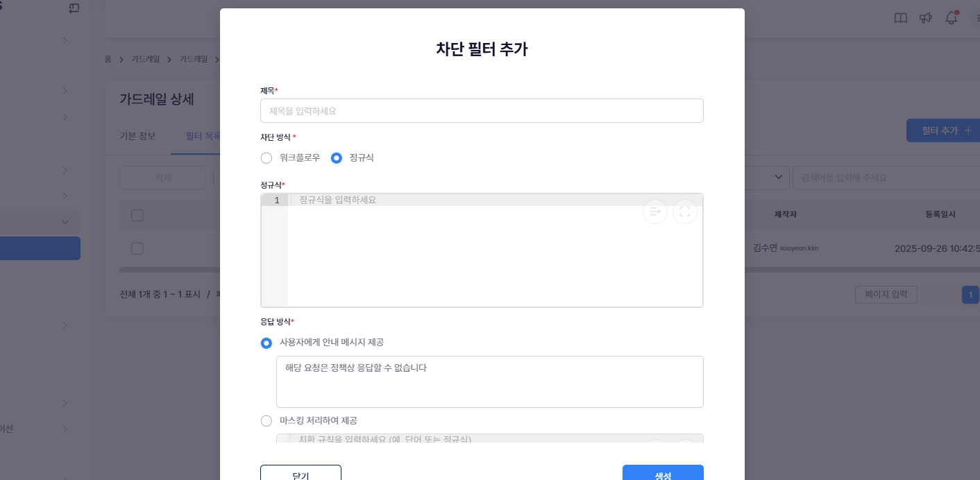Click the megaphone announcements icon
The width and height of the screenshot is (980, 480).
(x=925, y=18)
